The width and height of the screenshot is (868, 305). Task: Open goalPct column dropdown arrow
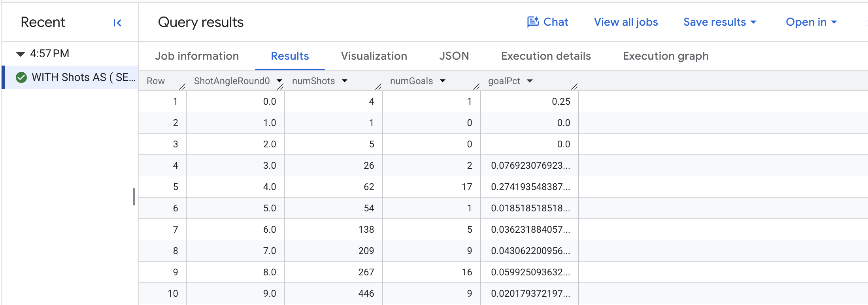tap(530, 81)
